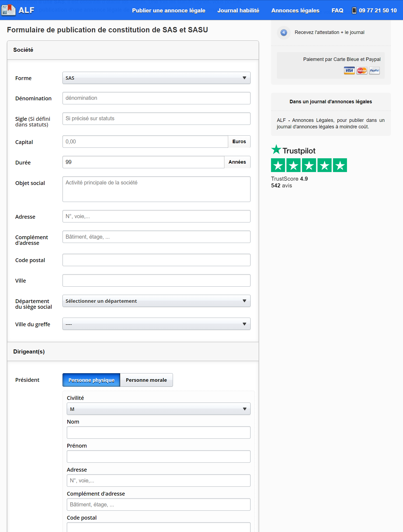Click the ALF logo icon

point(8,10)
